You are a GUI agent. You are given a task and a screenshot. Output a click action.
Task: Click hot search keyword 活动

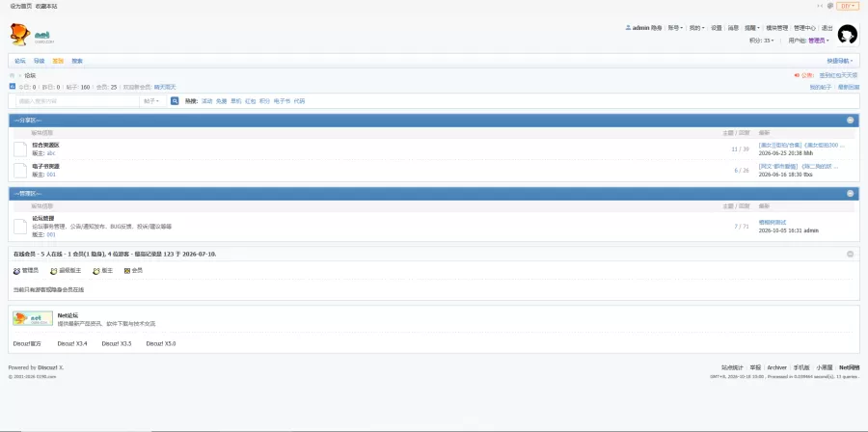click(x=207, y=101)
